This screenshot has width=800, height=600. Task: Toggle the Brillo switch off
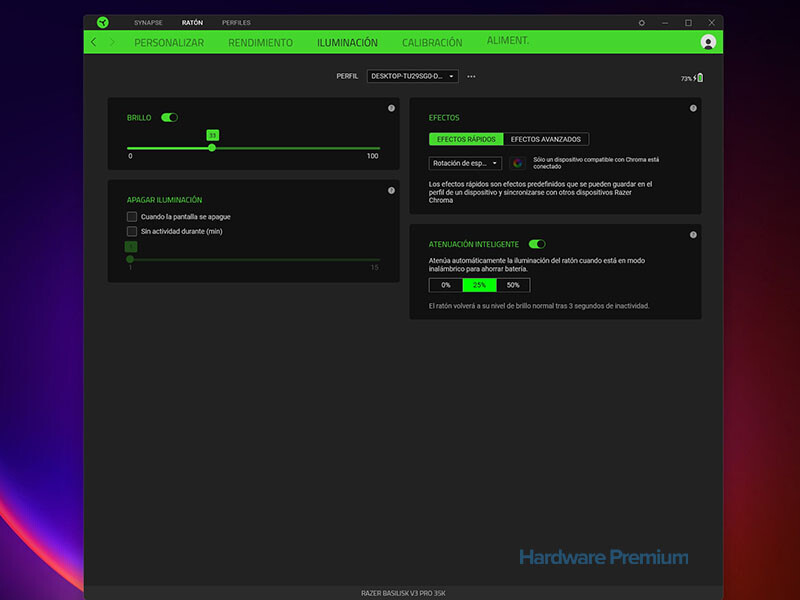pyautogui.click(x=169, y=117)
